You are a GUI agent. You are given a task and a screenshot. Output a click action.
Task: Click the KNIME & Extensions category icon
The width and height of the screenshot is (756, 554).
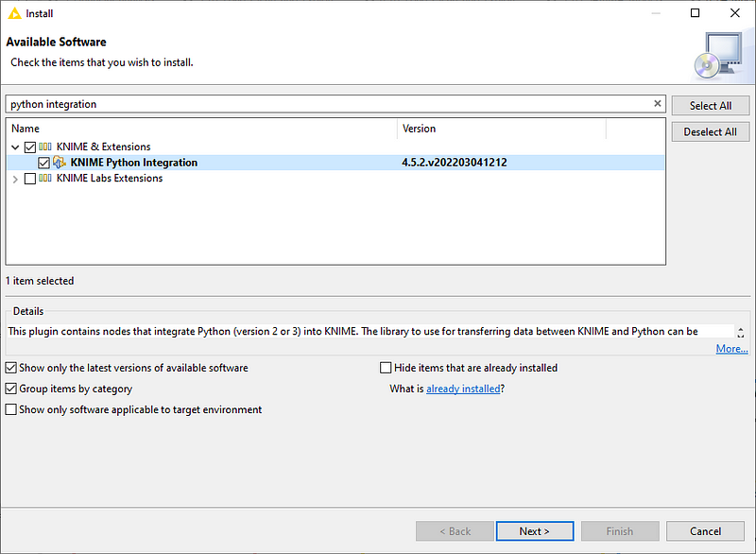coord(45,147)
